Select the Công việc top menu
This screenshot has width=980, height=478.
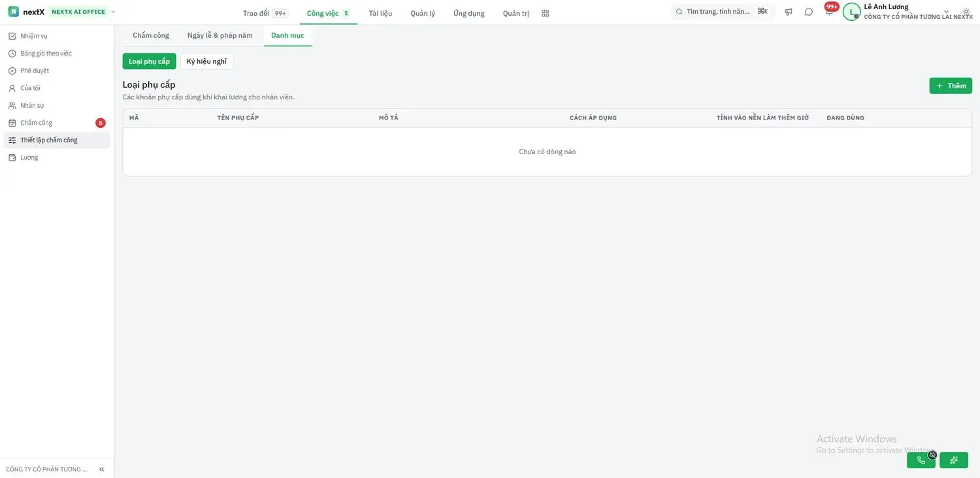click(328, 13)
